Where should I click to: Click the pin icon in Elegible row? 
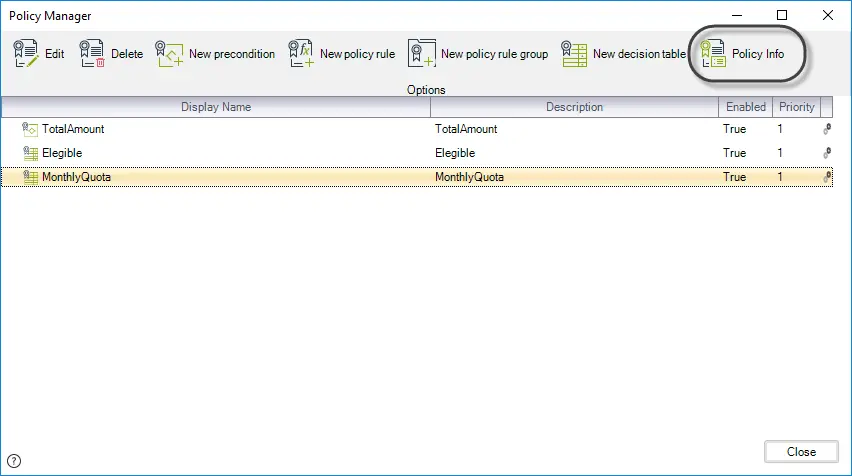[827, 153]
